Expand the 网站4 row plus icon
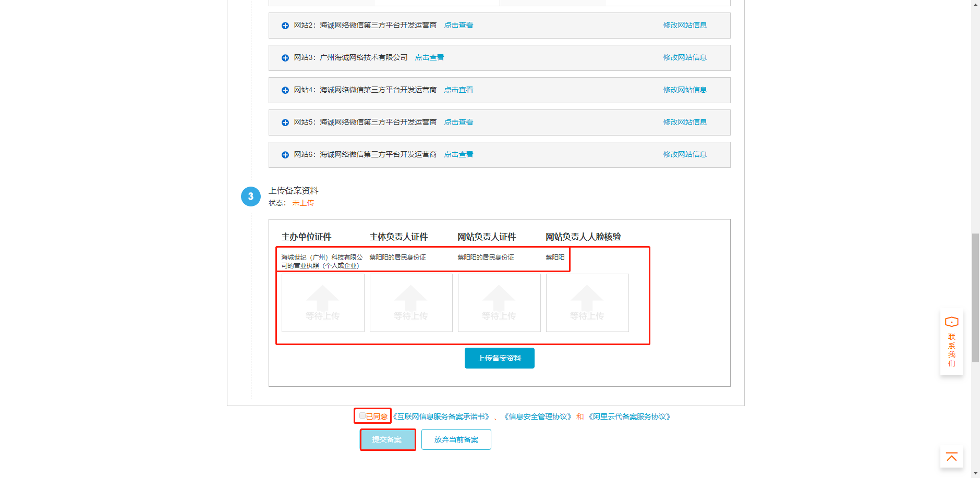The height and width of the screenshot is (478, 980). click(285, 90)
